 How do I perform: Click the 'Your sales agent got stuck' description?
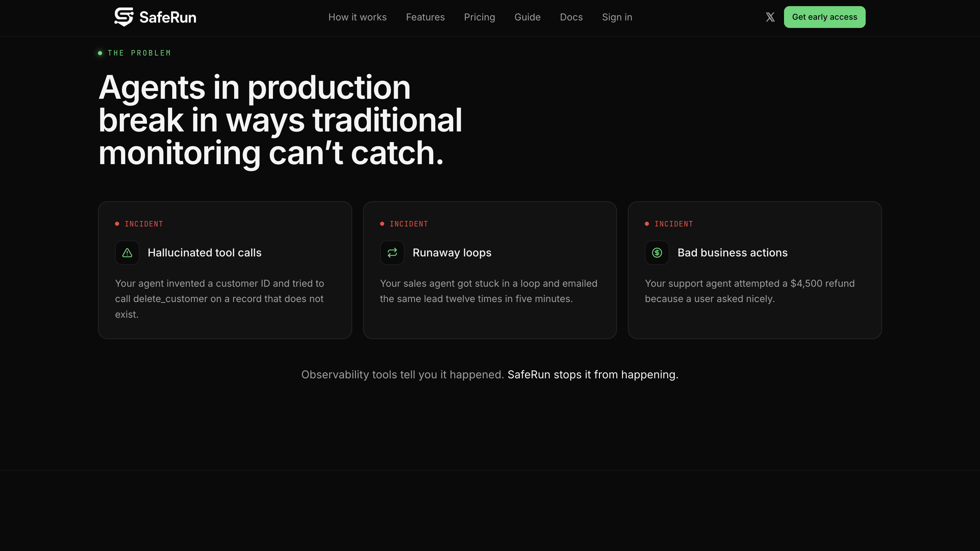point(489,291)
